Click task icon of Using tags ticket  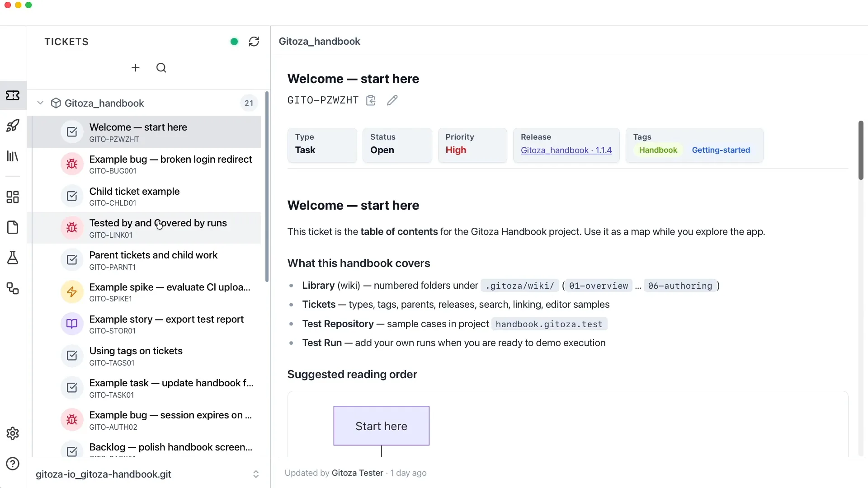coord(72,356)
